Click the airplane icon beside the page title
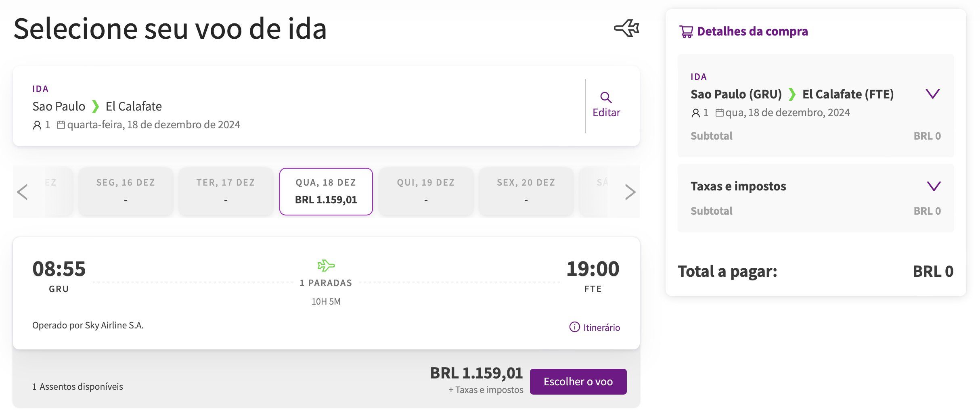980x418 pixels. pos(626,28)
